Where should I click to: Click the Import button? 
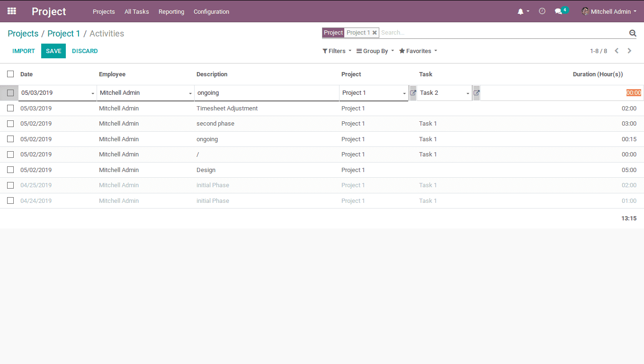click(x=24, y=51)
